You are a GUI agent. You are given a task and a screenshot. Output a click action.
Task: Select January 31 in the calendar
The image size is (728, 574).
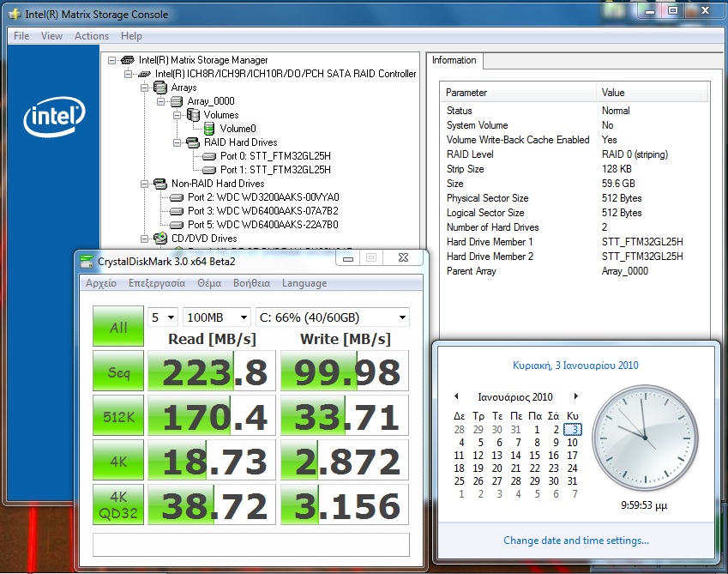click(x=573, y=481)
